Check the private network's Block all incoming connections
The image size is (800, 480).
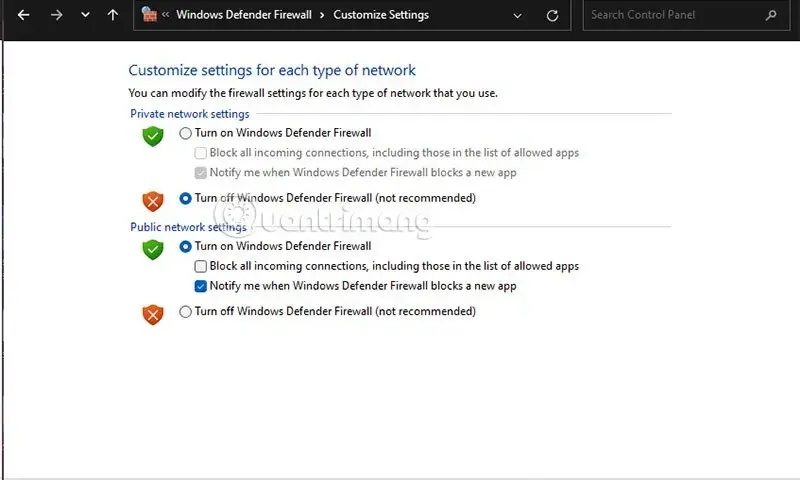(201, 153)
